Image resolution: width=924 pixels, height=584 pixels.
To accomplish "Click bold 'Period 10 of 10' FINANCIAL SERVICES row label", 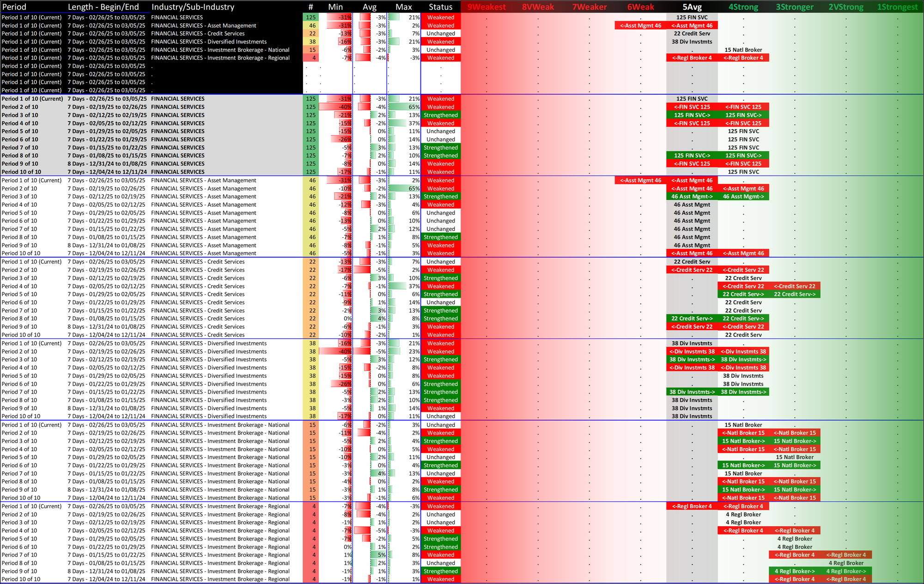I will pos(21,172).
